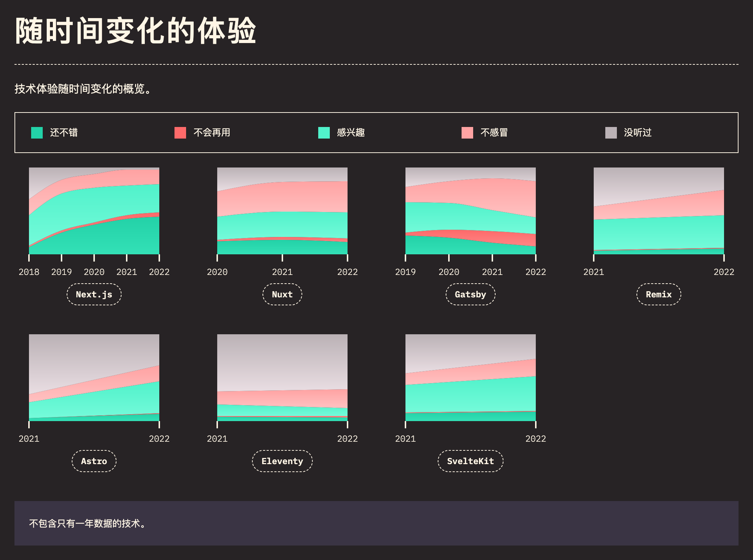Select the Gatsby framework label

click(470, 294)
